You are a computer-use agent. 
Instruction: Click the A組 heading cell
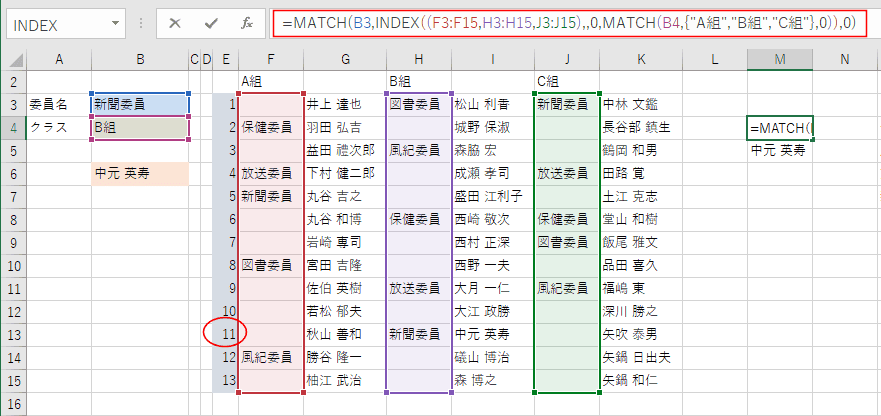click(270, 81)
